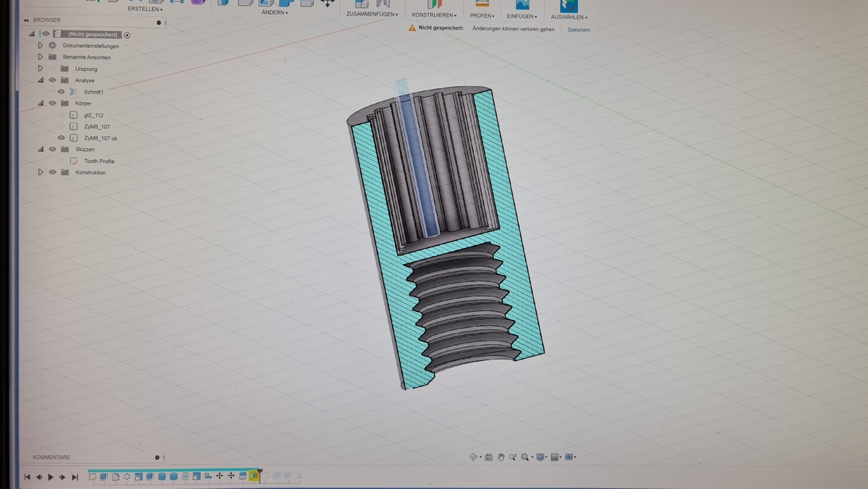Collapse the Körper folder
868x489 pixels.
click(41, 103)
